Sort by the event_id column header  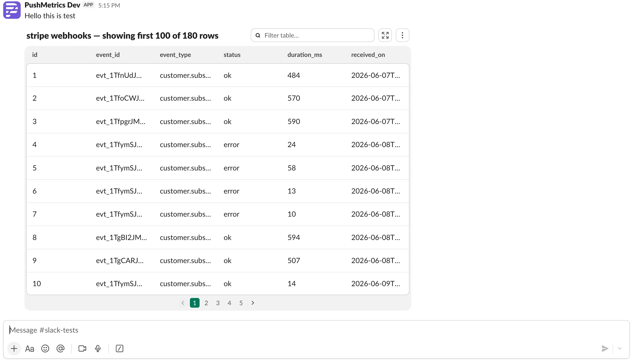pyautogui.click(x=108, y=55)
